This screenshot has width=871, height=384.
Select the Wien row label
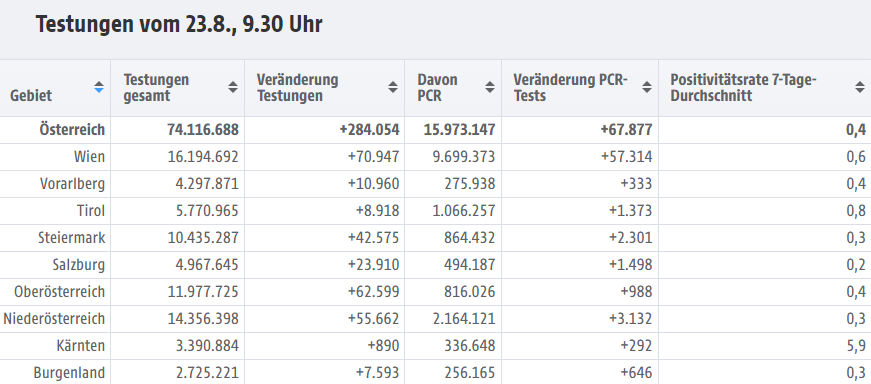pos(89,157)
